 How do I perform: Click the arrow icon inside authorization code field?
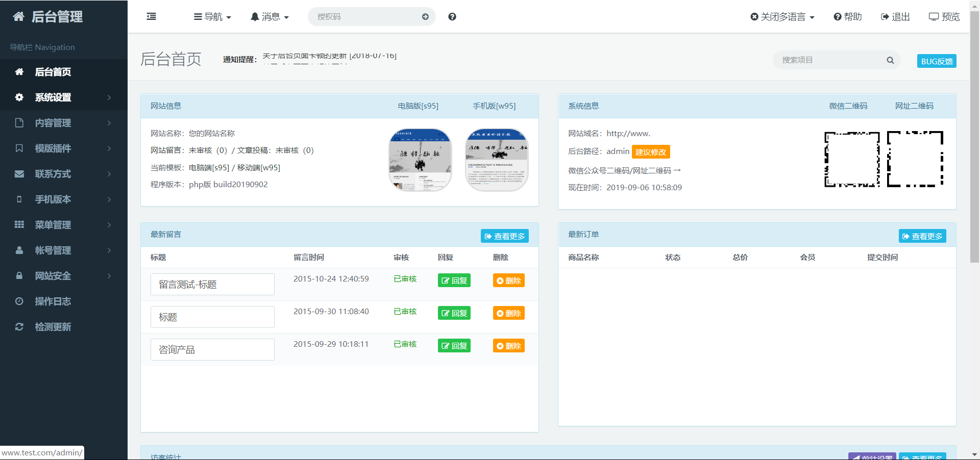[x=425, y=17]
